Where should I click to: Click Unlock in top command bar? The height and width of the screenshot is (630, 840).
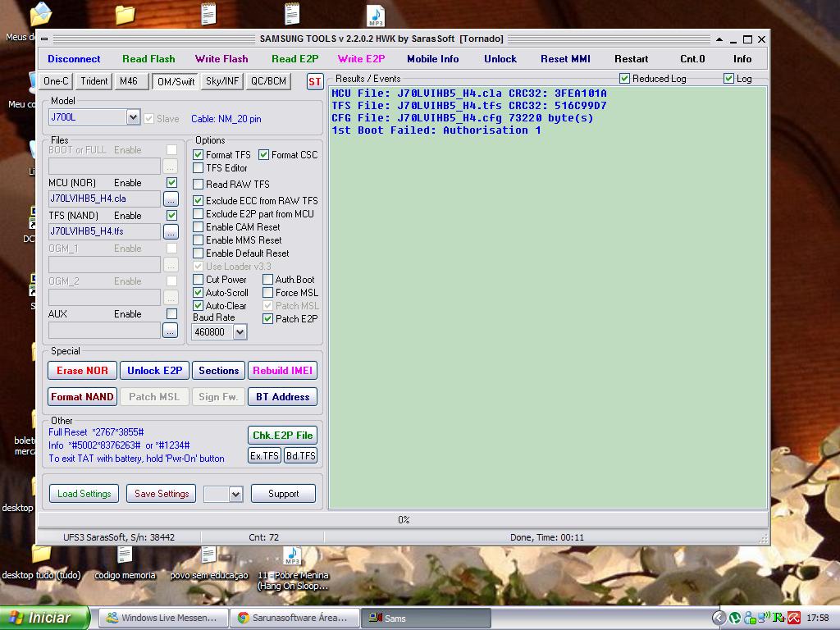coord(500,59)
